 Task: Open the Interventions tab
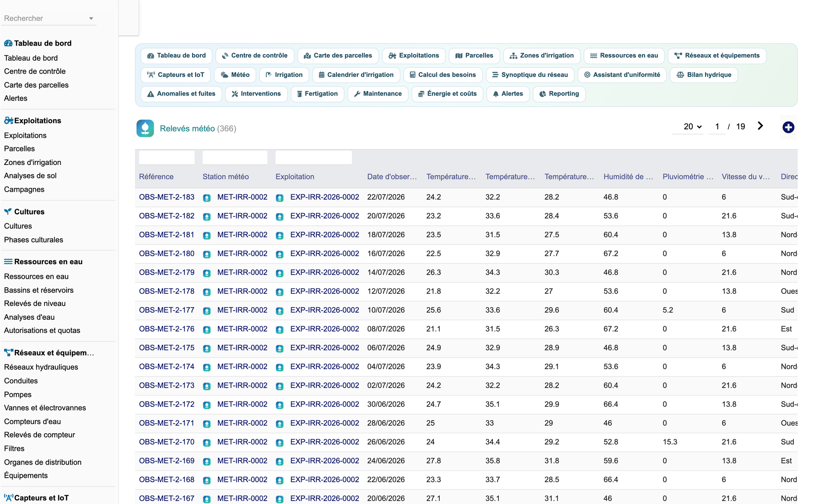[256, 94]
